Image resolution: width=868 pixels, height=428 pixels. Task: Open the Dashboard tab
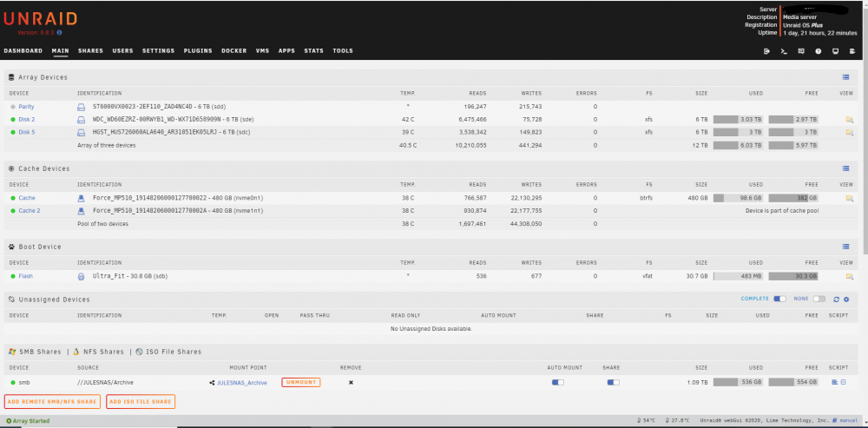point(23,51)
